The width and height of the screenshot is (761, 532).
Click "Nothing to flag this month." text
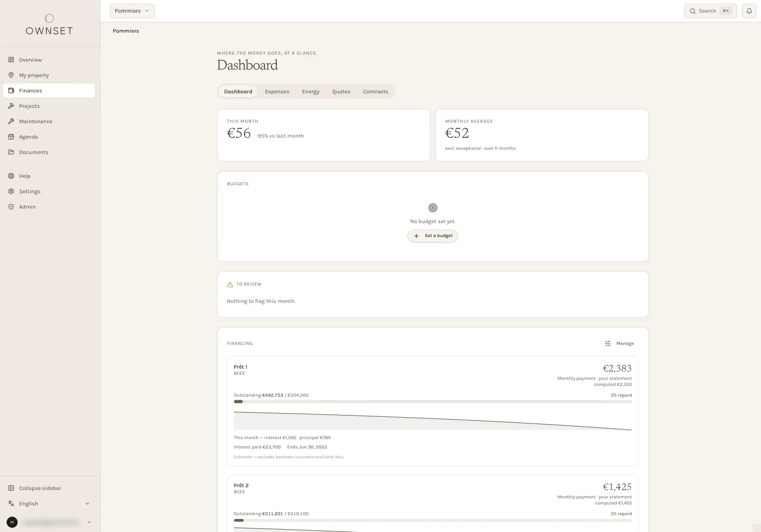261,301
